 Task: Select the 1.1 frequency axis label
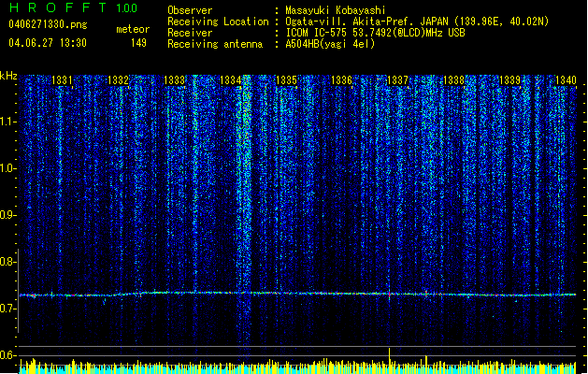point(9,122)
